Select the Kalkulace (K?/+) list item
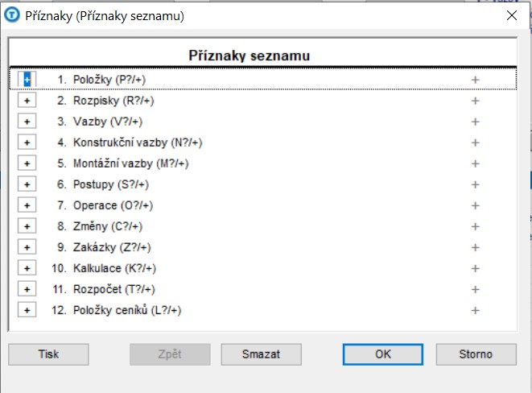Viewport: 532px width, 393px height. coord(114,268)
